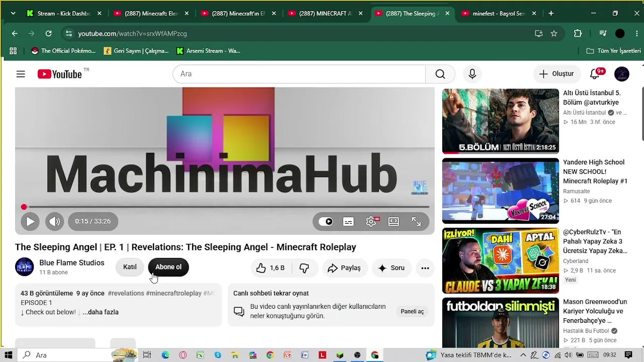Image resolution: width=644 pixels, height=362 pixels.
Task: Open a new browser tab
Action: (x=551, y=14)
